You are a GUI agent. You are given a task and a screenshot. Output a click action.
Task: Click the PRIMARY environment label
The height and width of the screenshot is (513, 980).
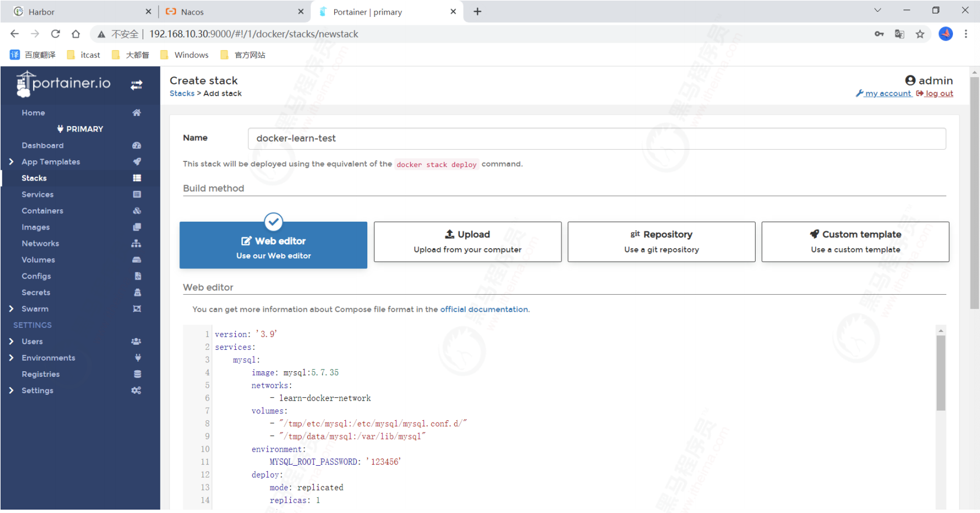click(80, 129)
